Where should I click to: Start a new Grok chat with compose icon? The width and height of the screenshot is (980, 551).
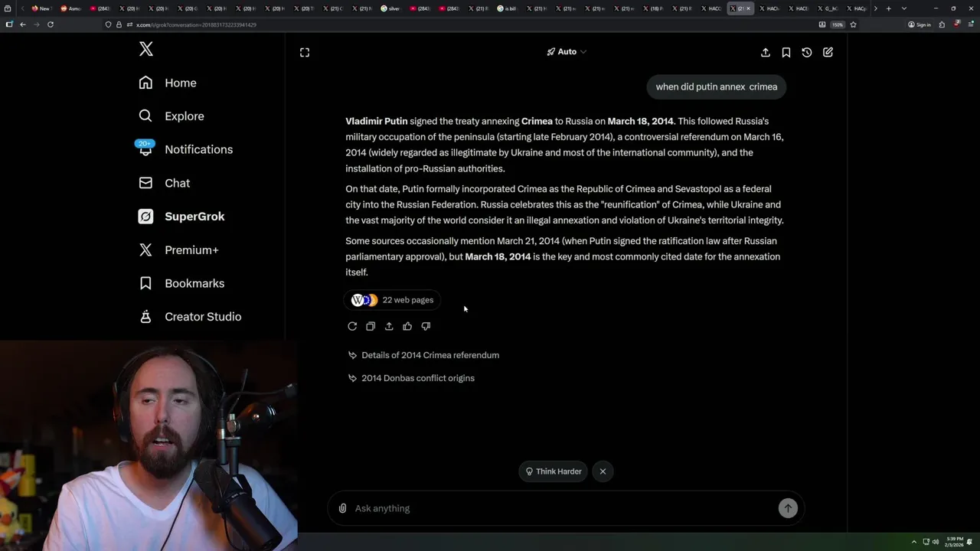(828, 52)
